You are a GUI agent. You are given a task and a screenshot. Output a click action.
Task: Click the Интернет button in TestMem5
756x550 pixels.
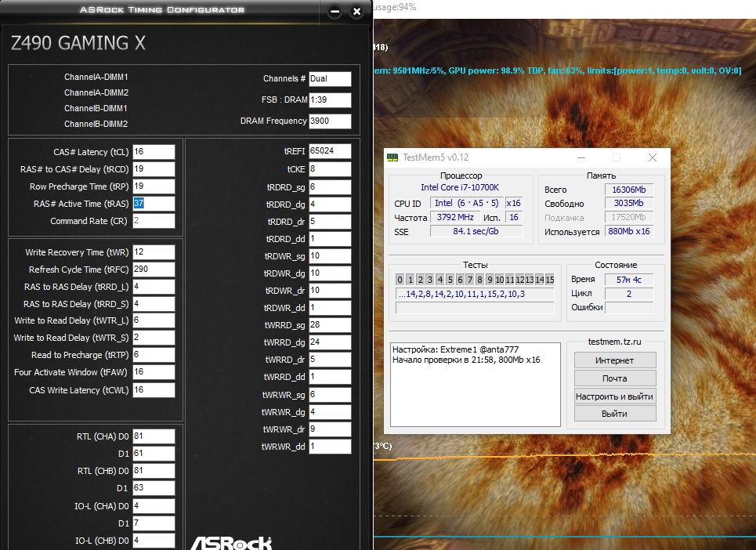(615, 360)
